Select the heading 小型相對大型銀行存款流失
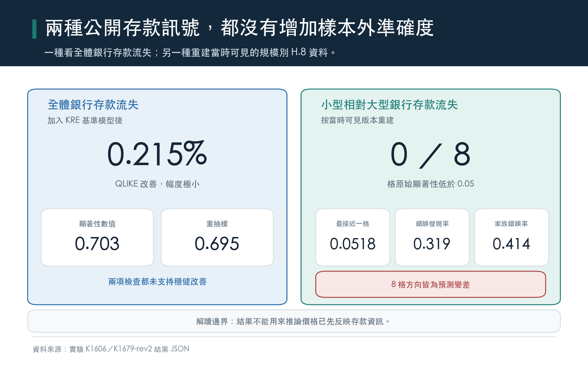The height and width of the screenshot is (368, 588). tap(390, 105)
